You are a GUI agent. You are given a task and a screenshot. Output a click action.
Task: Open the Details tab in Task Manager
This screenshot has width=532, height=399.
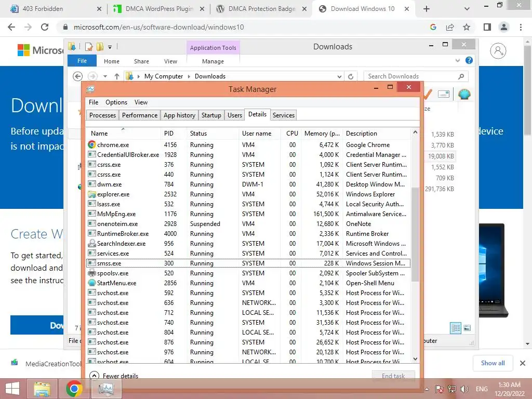click(x=257, y=114)
